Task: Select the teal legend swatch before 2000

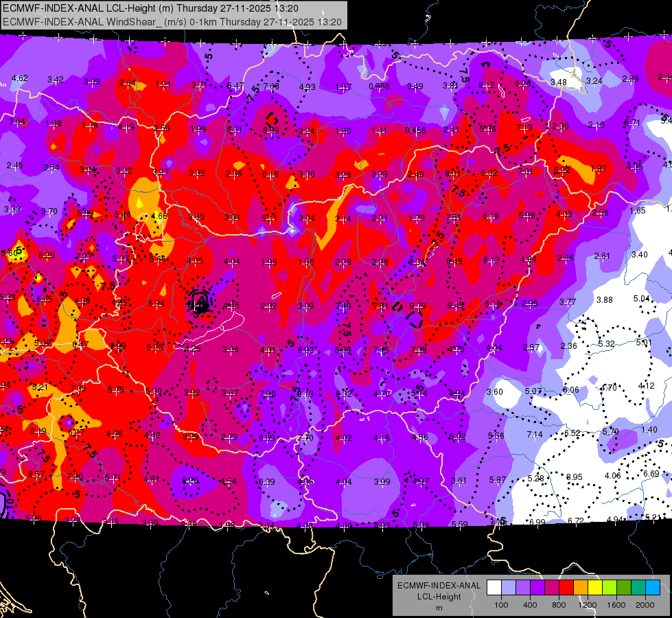Action: [x=638, y=588]
